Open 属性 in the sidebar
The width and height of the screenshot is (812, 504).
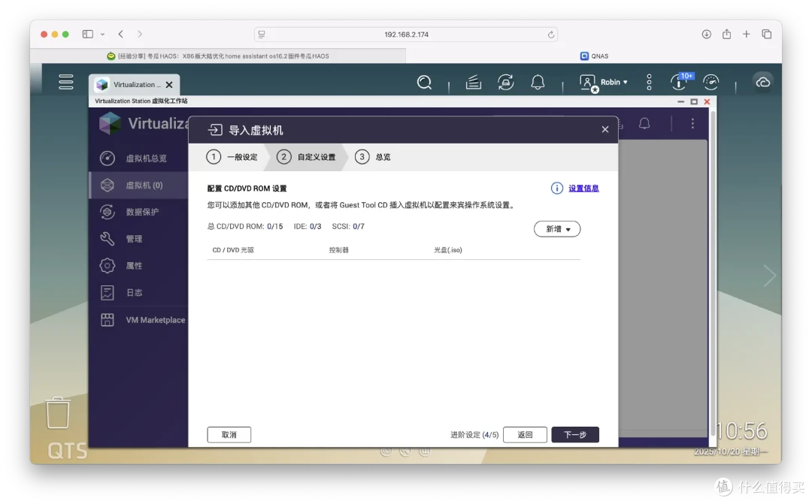click(x=139, y=266)
